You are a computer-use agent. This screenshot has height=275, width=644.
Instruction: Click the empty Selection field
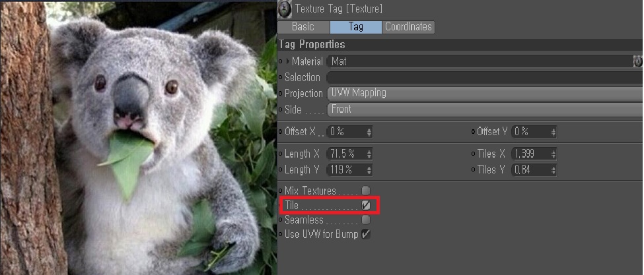point(485,77)
